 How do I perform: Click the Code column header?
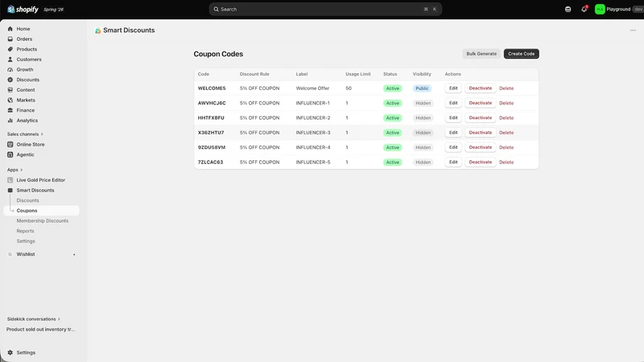coord(204,74)
